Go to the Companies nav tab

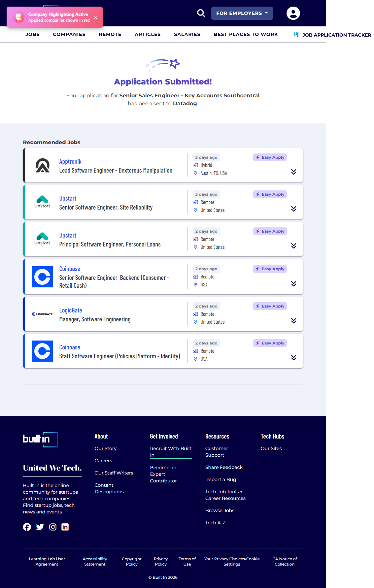pyautogui.click(x=69, y=34)
